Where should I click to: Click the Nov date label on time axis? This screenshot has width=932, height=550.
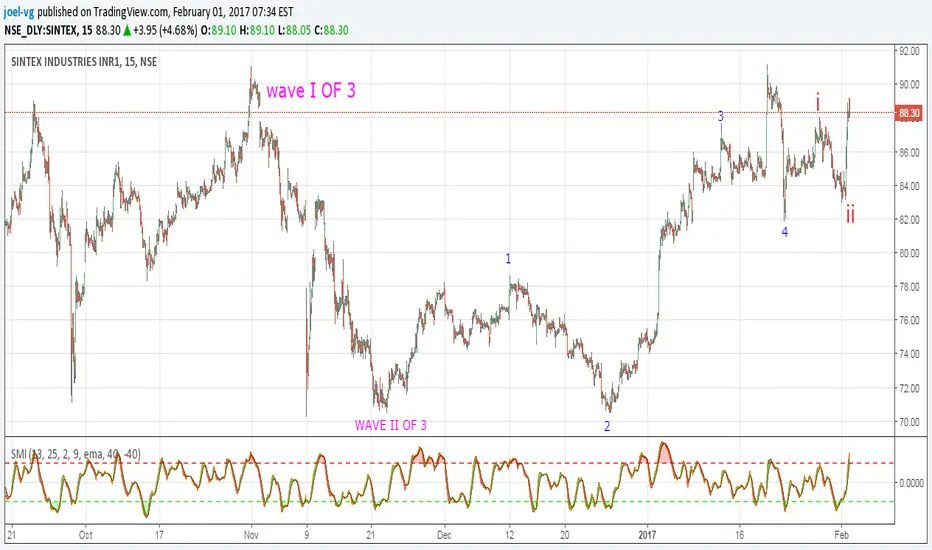[251, 535]
